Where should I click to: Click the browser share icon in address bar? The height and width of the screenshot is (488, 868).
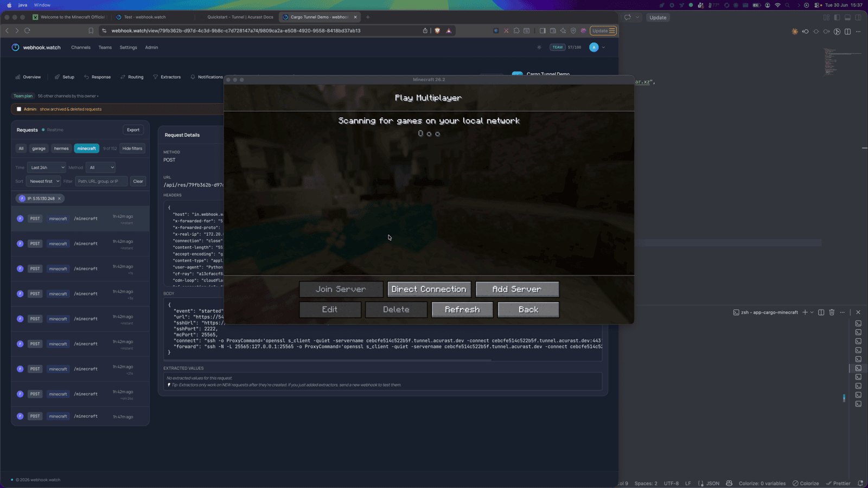[x=425, y=31]
